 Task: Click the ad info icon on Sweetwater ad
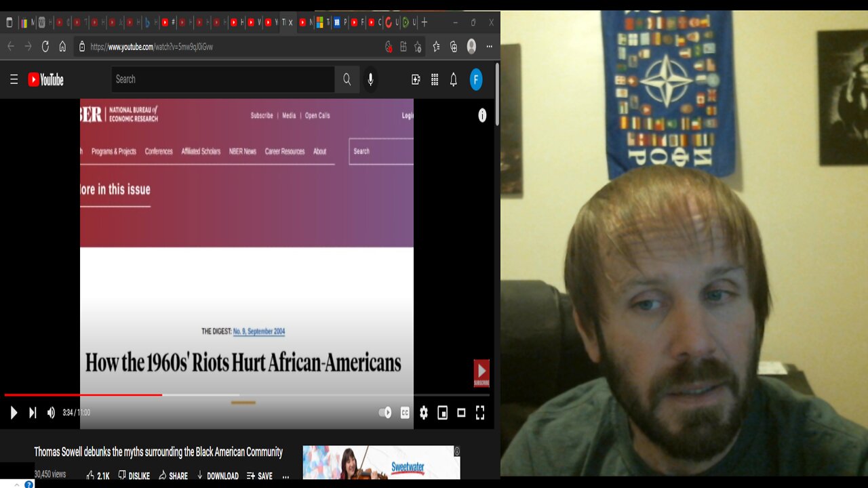coord(456,451)
